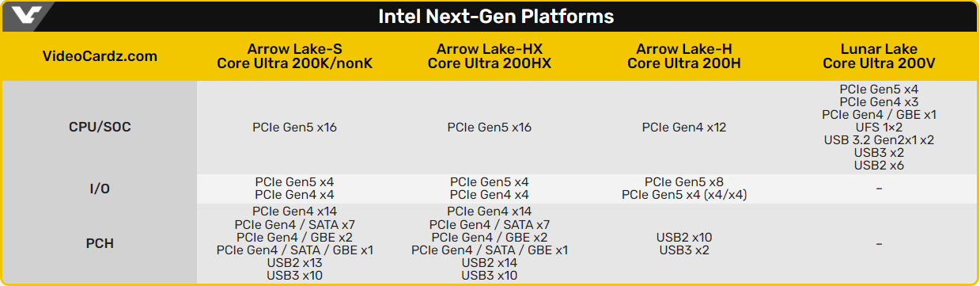This screenshot has height=286, width=980.
Task: Click PCIe Gen5 x16 under Arrow Lake-S
Action: 294,128
